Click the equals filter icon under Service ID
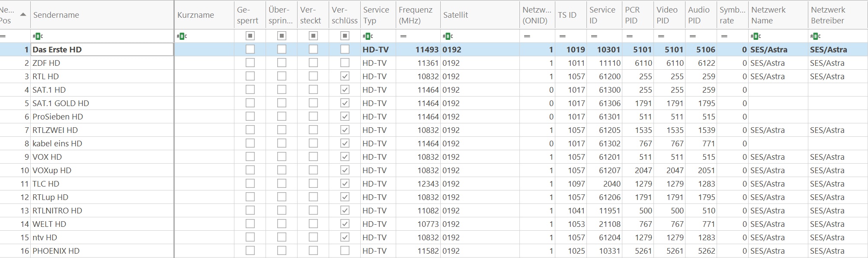 pyautogui.click(x=594, y=36)
